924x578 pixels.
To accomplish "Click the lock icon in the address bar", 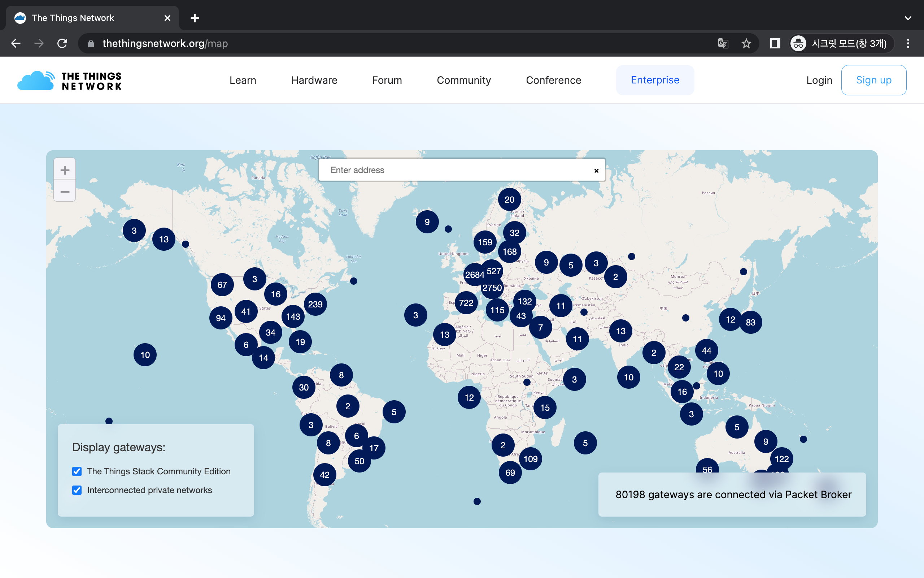I will pyautogui.click(x=91, y=44).
